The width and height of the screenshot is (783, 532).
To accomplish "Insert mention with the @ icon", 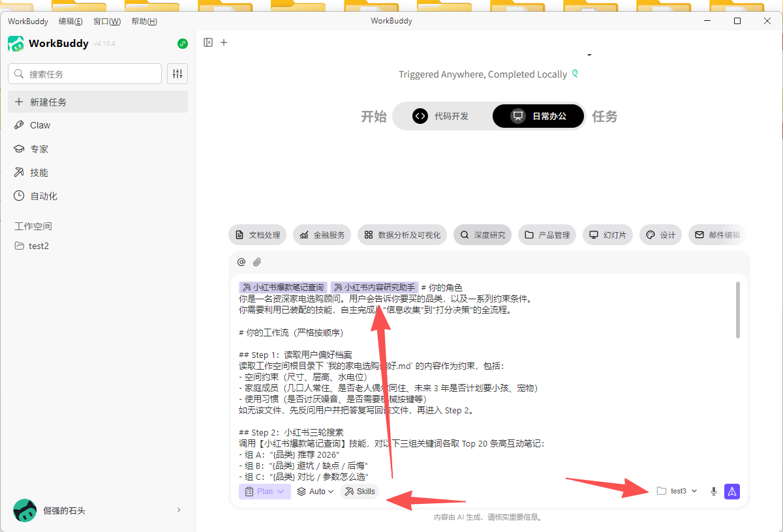I will pos(241,262).
